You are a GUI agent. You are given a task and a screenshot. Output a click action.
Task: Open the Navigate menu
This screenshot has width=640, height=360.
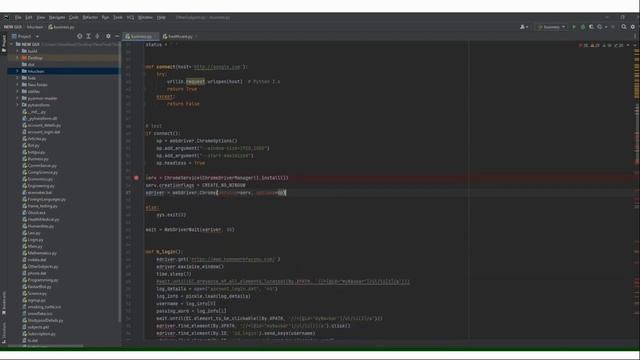click(57, 18)
